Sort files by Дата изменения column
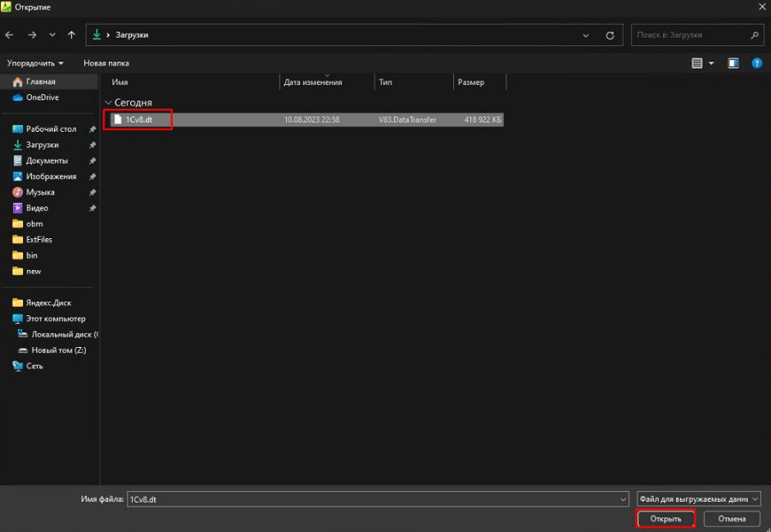Image resolution: width=771 pixels, height=532 pixels. pos(313,82)
